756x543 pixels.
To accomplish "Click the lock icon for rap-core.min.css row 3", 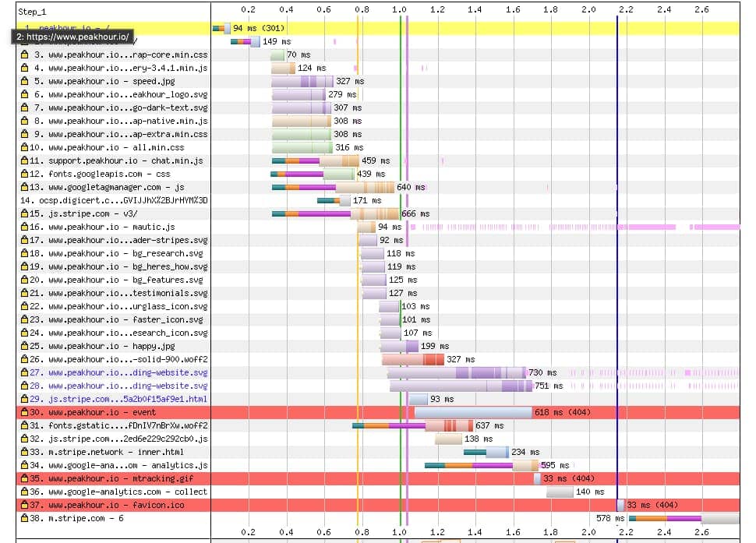I will coord(25,55).
